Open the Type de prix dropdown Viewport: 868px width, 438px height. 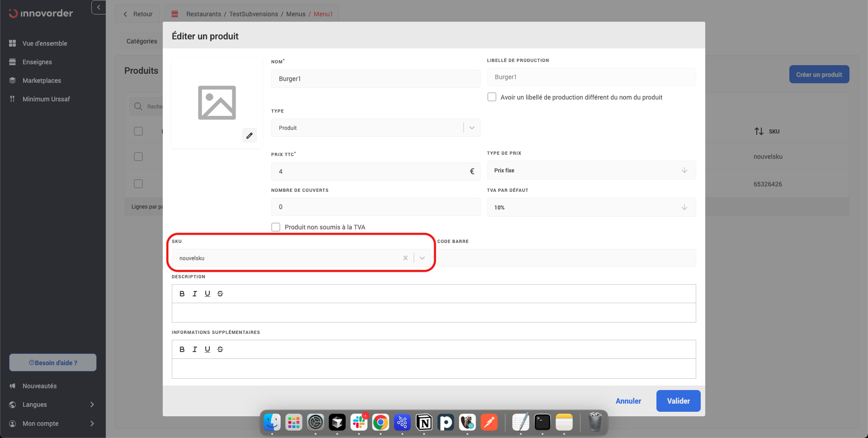point(591,171)
